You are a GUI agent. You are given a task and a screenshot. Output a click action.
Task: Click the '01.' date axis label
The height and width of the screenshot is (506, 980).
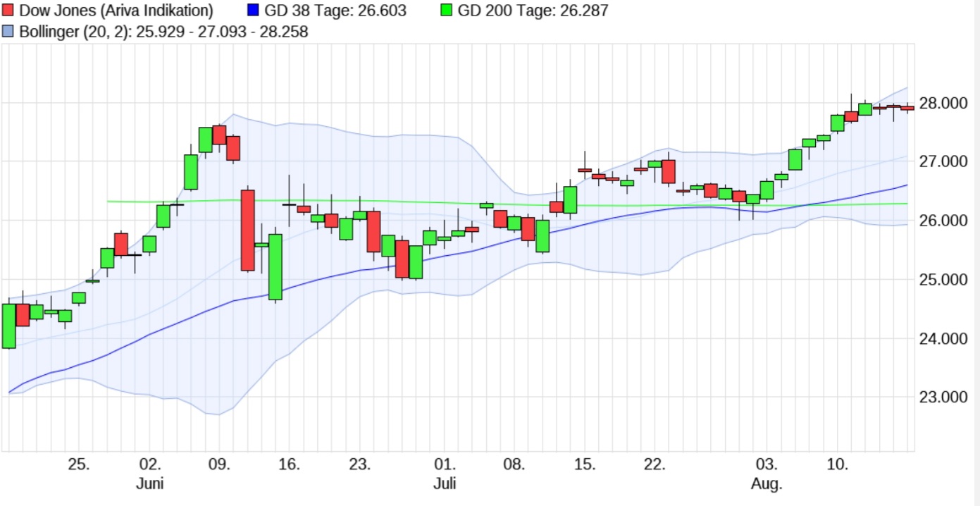pyautogui.click(x=445, y=465)
